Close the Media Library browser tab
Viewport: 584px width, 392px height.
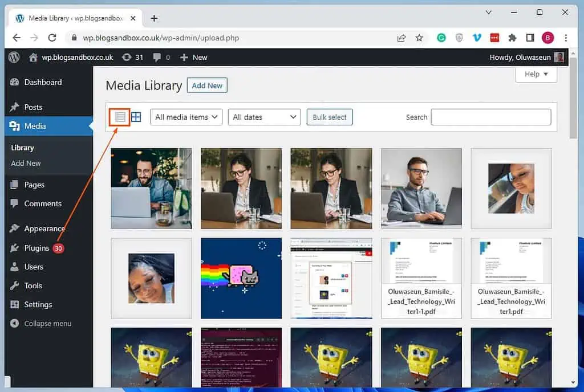coord(133,18)
